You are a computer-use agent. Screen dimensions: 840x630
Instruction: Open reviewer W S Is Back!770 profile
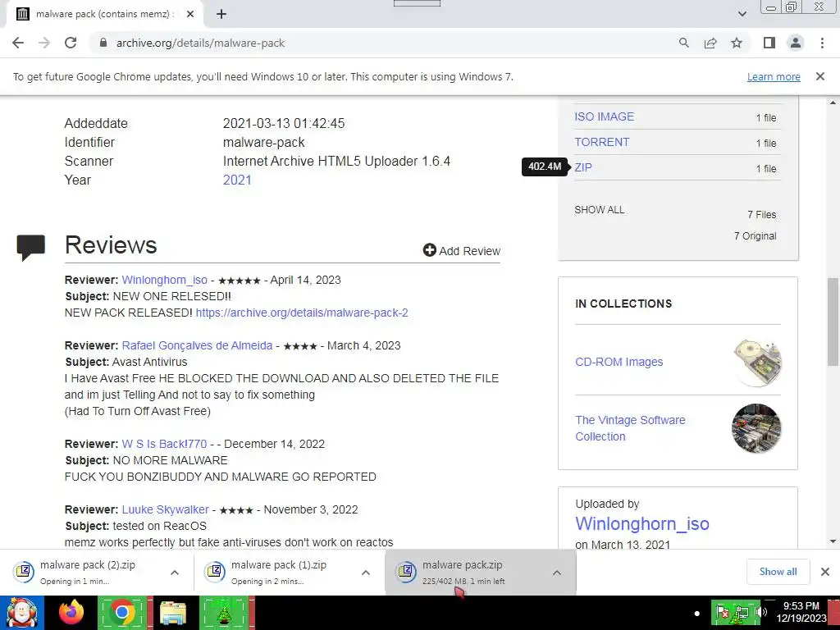[x=164, y=444]
